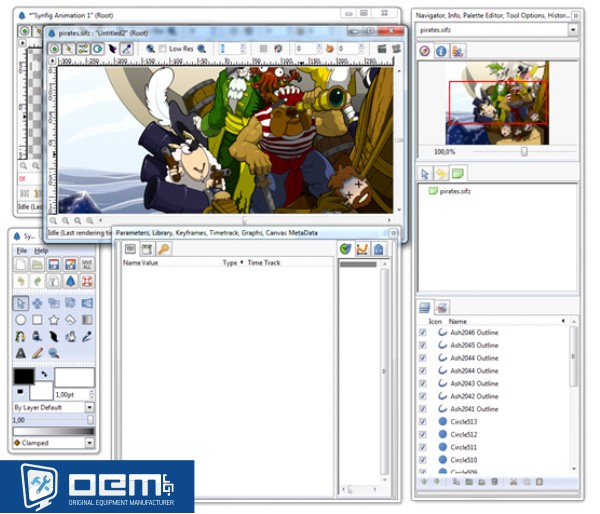Click the brush size 1,00pt stepper arrows
The height and width of the screenshot is (514, 600).
point(91,395)
